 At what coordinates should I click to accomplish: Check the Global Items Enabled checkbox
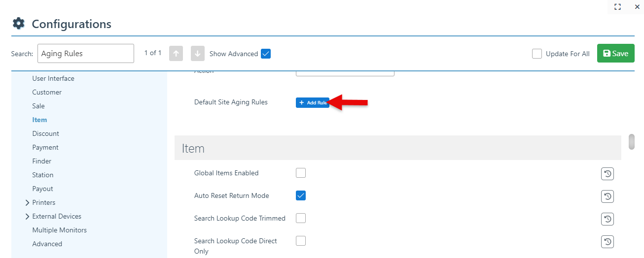tap(301, 173)
